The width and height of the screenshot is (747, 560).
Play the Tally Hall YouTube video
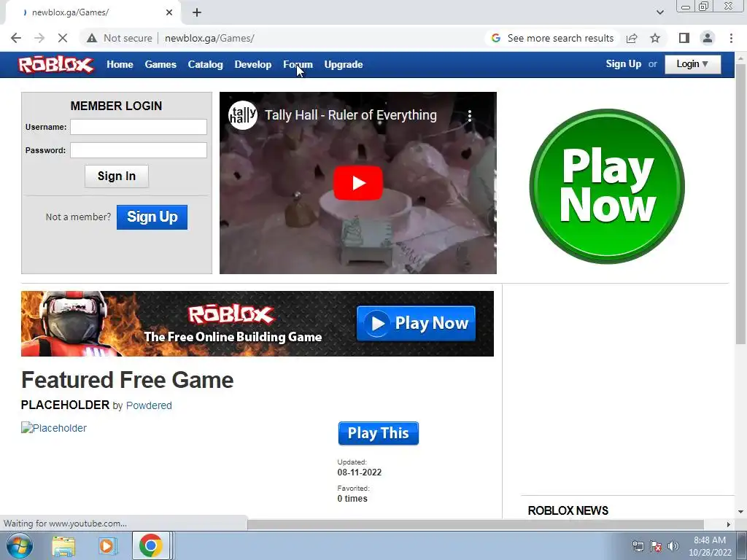(358, 183)
